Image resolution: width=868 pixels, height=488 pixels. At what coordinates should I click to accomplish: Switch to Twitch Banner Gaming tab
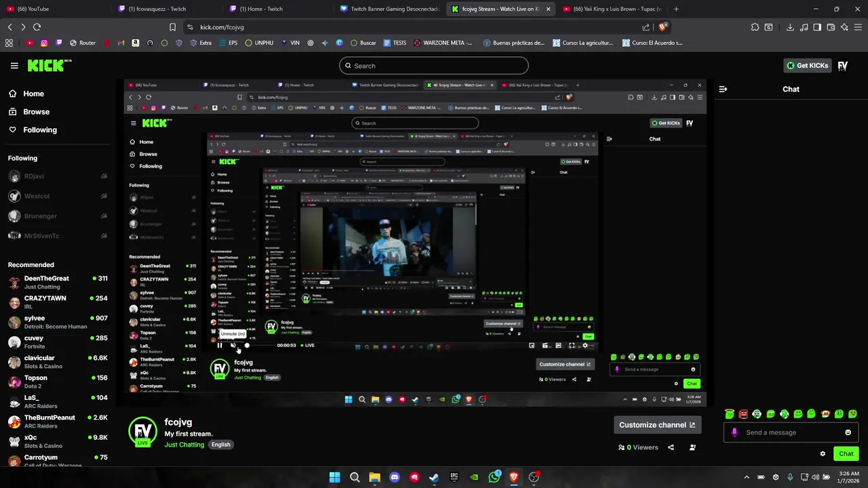pos(389,9)
